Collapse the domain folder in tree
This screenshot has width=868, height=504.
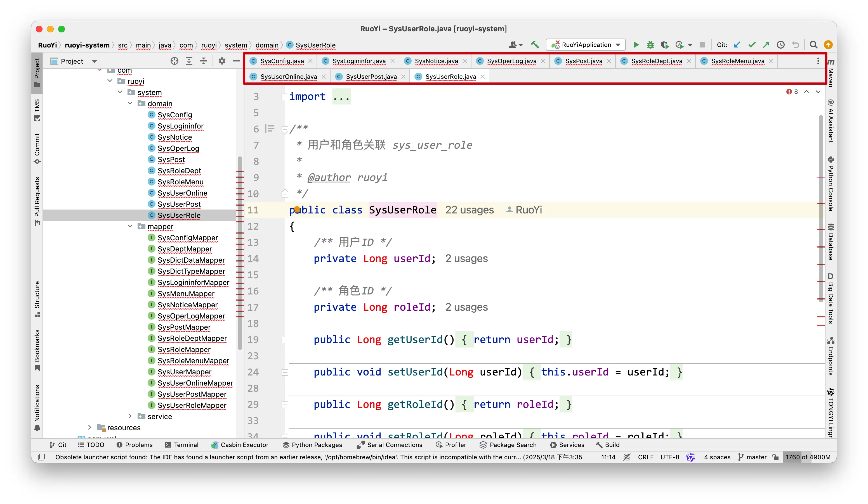(130, 103)
